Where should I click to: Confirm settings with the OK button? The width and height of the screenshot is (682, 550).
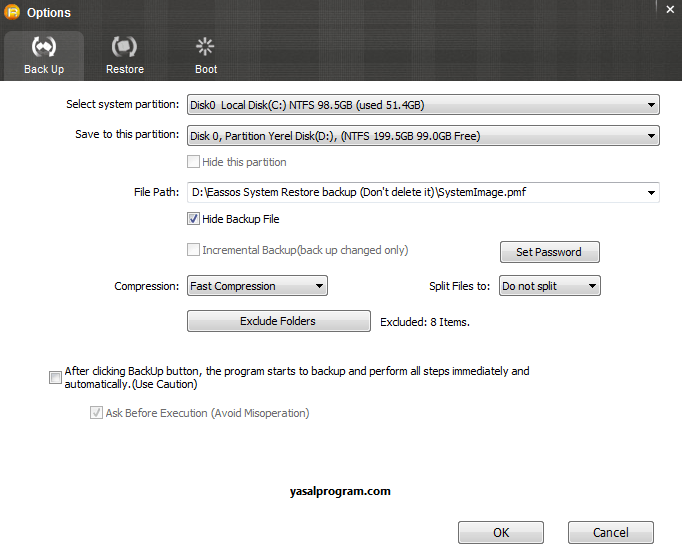click(501, 533)
